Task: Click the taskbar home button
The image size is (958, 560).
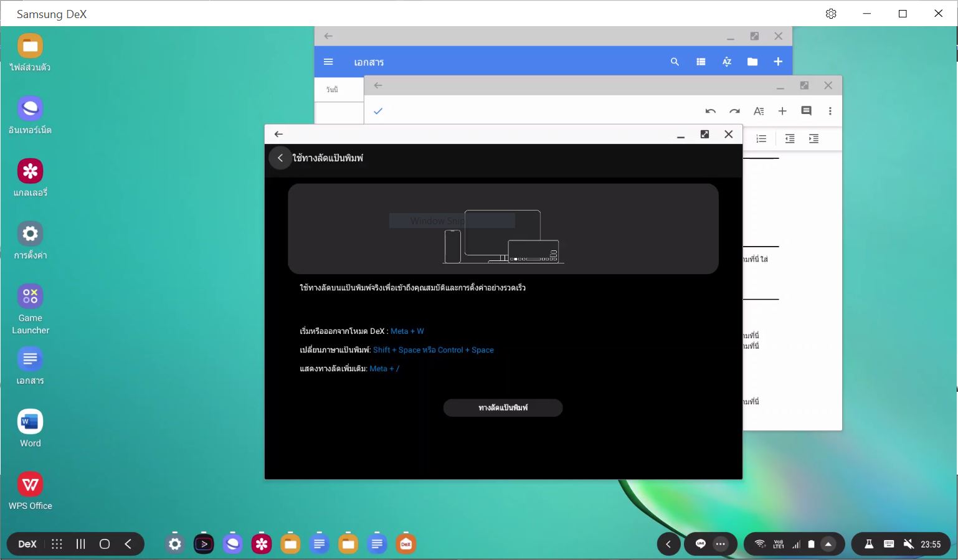Action: 105,544
